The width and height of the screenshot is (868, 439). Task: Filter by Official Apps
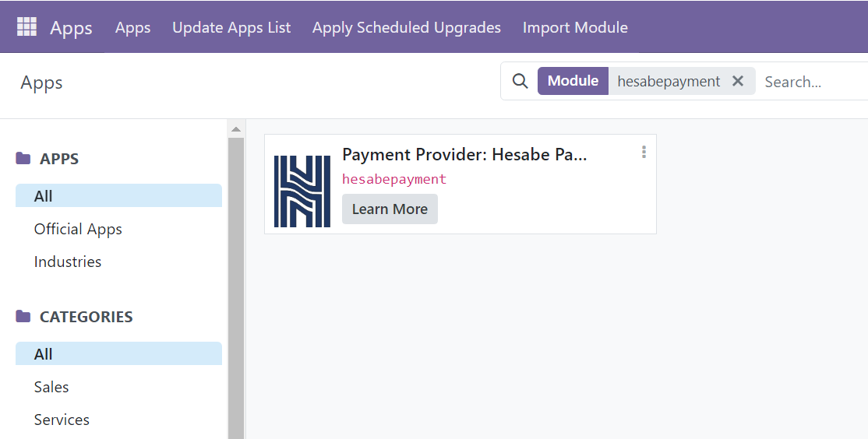coord(78,229)
